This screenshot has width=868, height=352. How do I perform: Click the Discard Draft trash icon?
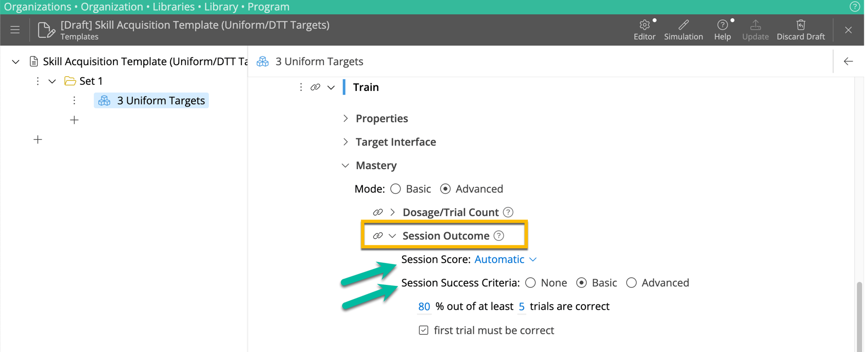click(x=801, y=25)
